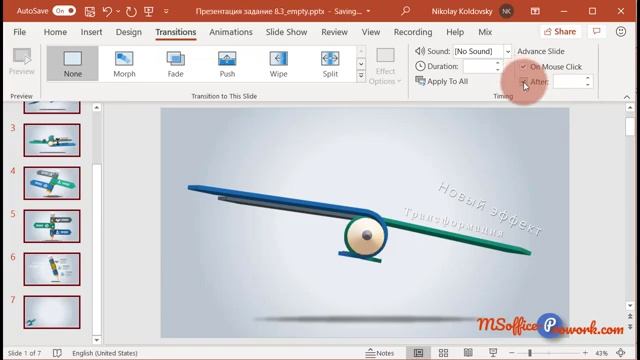640x360 pixels.
Task: Open the Mix tab
Action: coord(485,32)
